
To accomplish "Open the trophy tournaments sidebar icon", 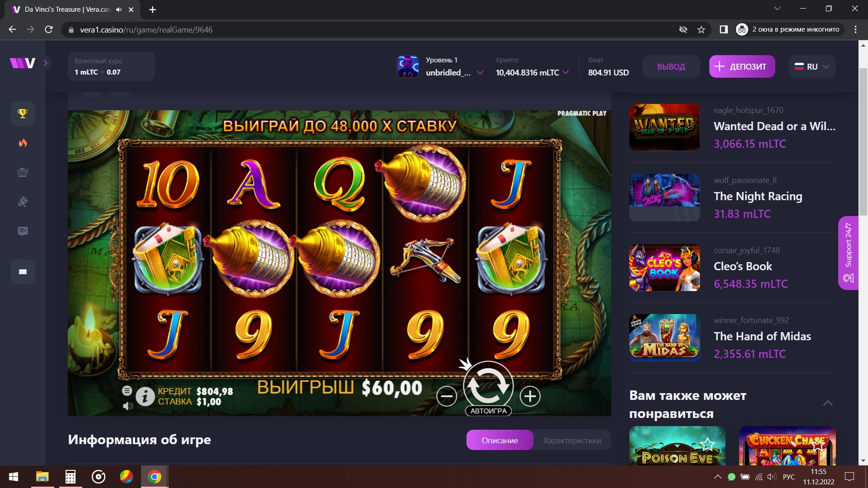I will pyautogui.click(x=23, y=113).
